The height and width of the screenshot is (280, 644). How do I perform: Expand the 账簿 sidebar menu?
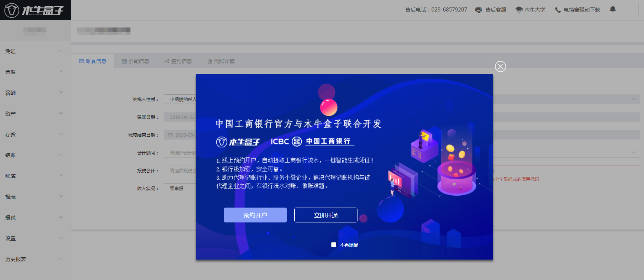click(x=35, y=176)
